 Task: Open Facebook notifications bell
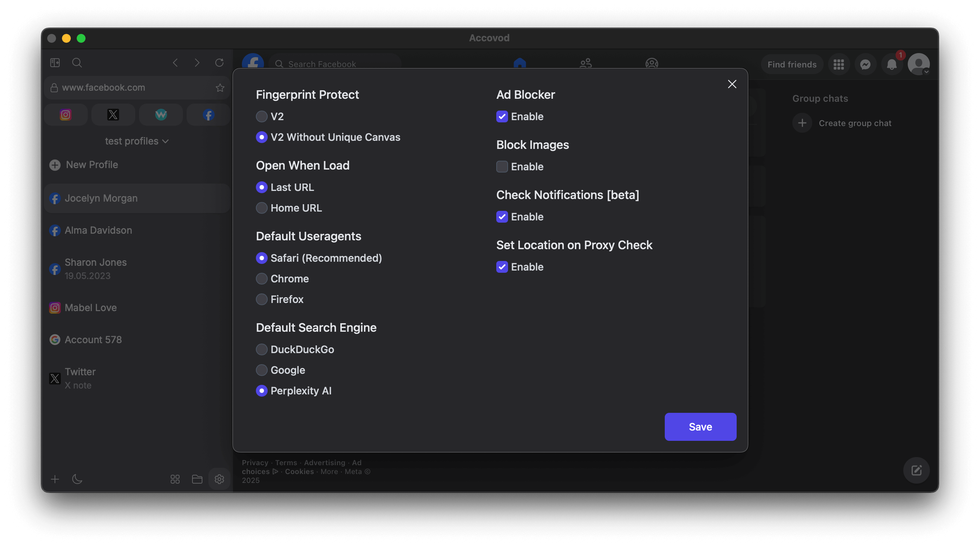[892, 64]
